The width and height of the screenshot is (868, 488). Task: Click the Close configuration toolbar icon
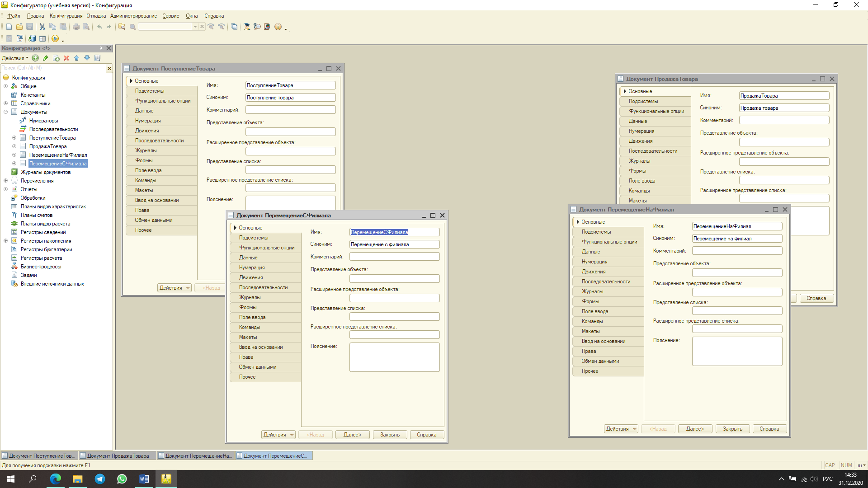[19, 39]
